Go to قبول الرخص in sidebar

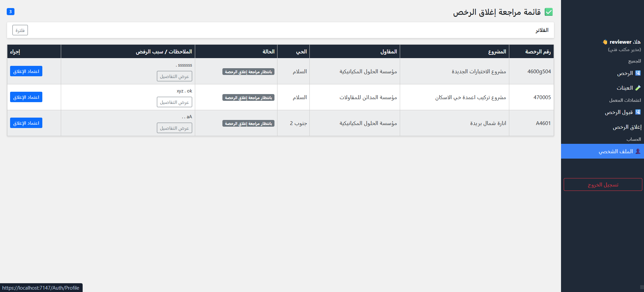(602, 112)
